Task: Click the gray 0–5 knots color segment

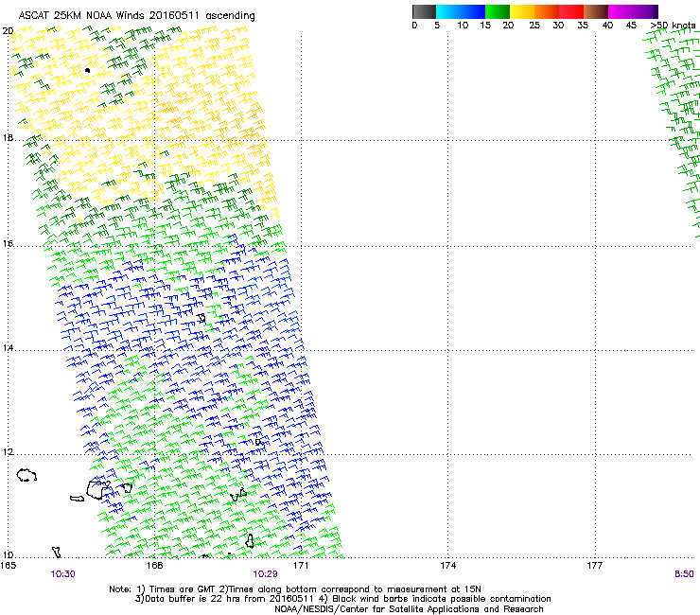Action: pyautogui.click(x=424, y=11)
